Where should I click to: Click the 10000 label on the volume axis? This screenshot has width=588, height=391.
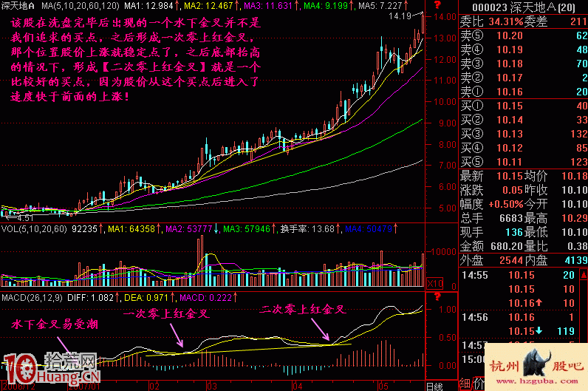[x=443, y=252]
